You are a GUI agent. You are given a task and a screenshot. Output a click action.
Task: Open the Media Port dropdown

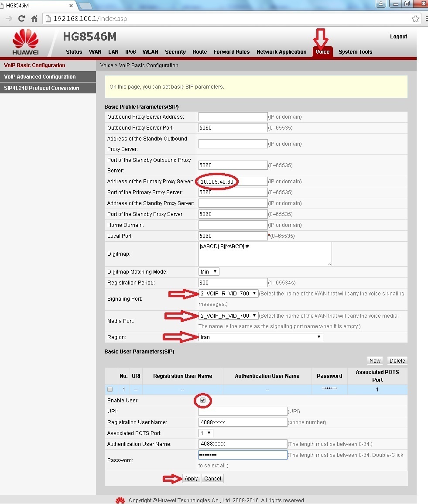pyautogui.click(x=229, y=315)
